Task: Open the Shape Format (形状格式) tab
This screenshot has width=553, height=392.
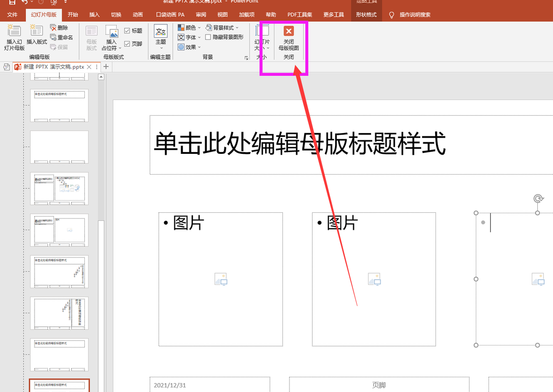Action: 366,15
